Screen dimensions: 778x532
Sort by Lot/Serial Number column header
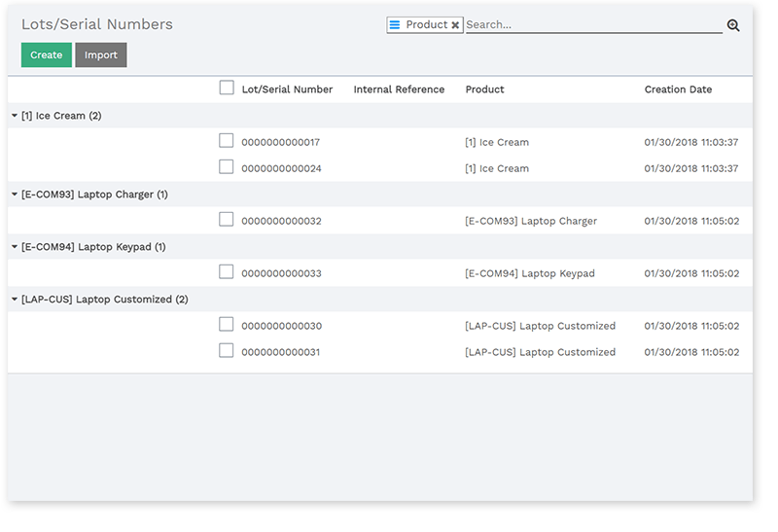pos(287,89)
